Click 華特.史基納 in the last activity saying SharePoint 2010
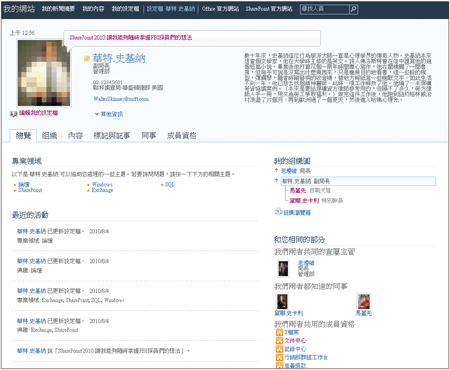Image resolution: width=450 pixels, height=370 pixels. click(x=31, y=351)
